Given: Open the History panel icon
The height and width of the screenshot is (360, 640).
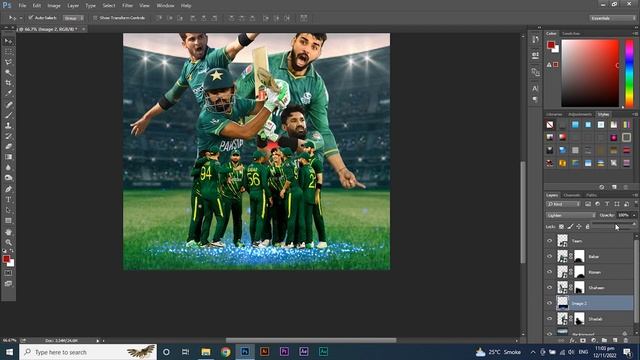Looking at the screenshot, I should (535, 39).
